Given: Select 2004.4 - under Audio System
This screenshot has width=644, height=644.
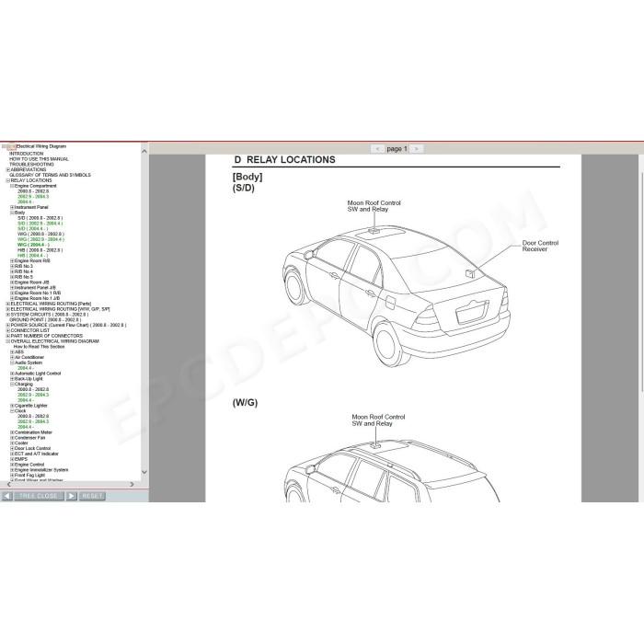Looking at the screenshot, I should click(x=26, y=368).
